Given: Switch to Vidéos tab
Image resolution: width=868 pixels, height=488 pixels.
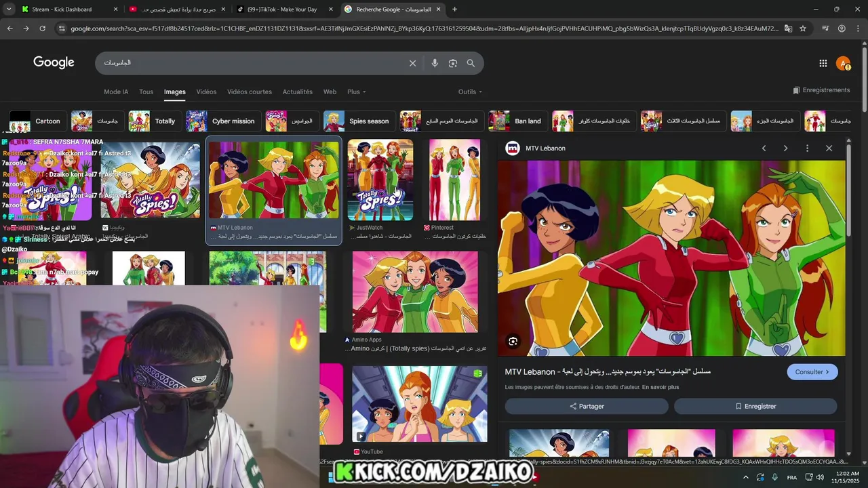Looking at the screenshot, I should click(206, 91).
